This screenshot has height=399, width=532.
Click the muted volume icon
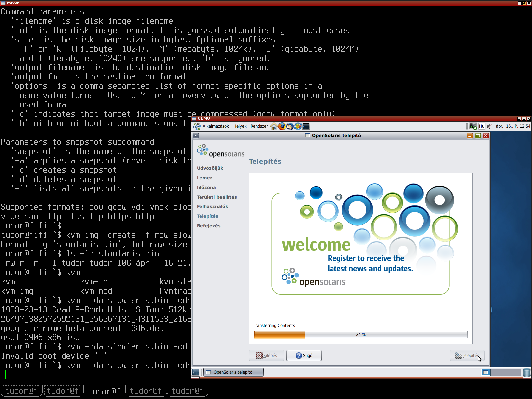tap(489, 126)
